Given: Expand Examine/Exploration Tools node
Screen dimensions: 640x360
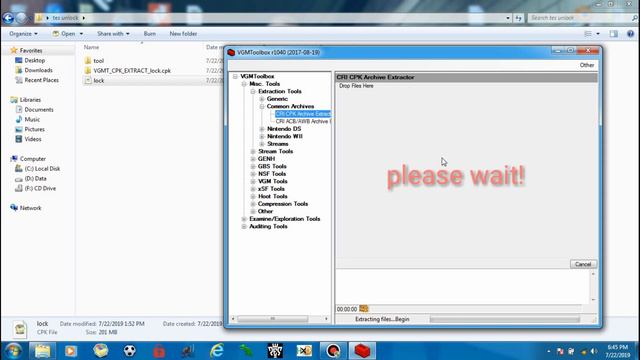Looking at the screenshot, I should click(244, 219).
